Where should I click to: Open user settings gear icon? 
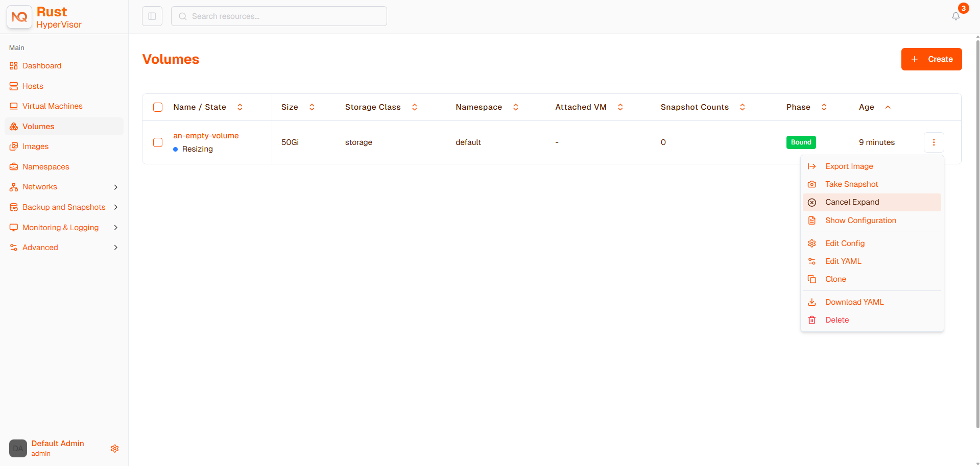[x=115, y=449]
